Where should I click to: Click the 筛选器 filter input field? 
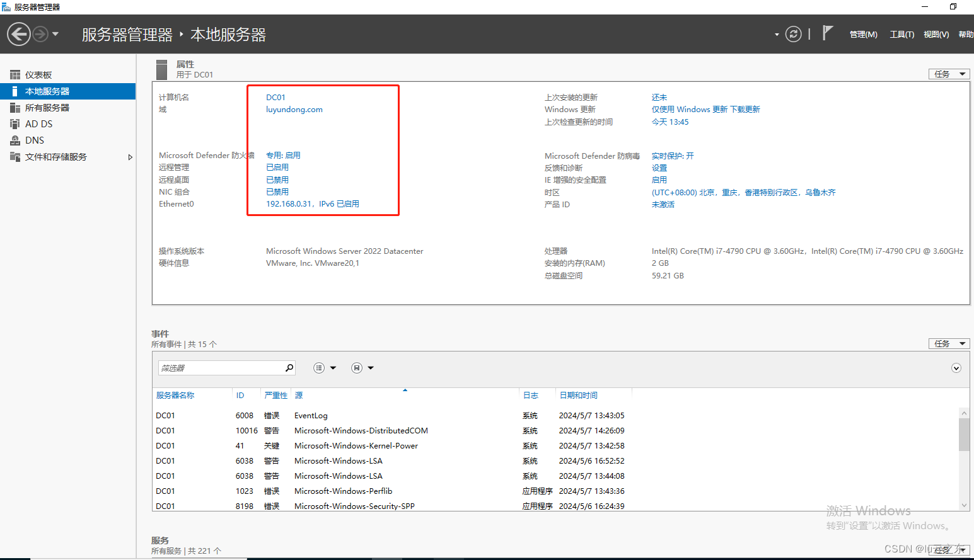pos(221,368)
